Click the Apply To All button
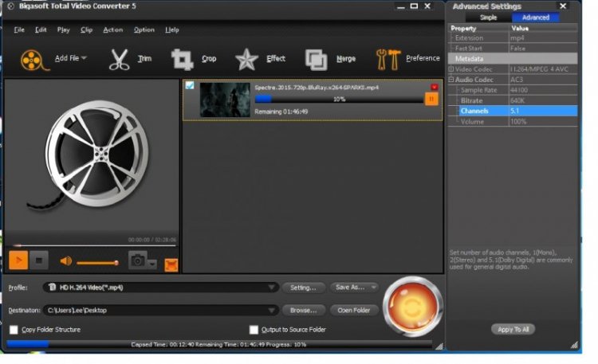The image size is (598, 364). click(x=513, y=329)
